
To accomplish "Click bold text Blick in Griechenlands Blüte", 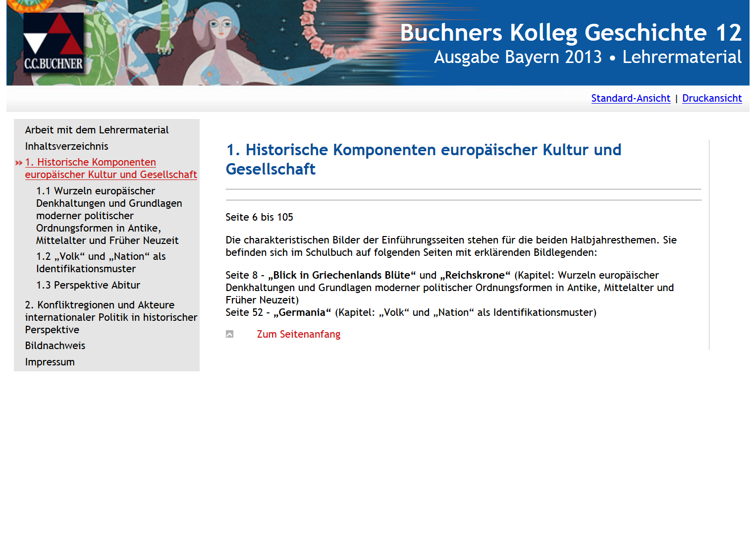I will pos(342,275).
